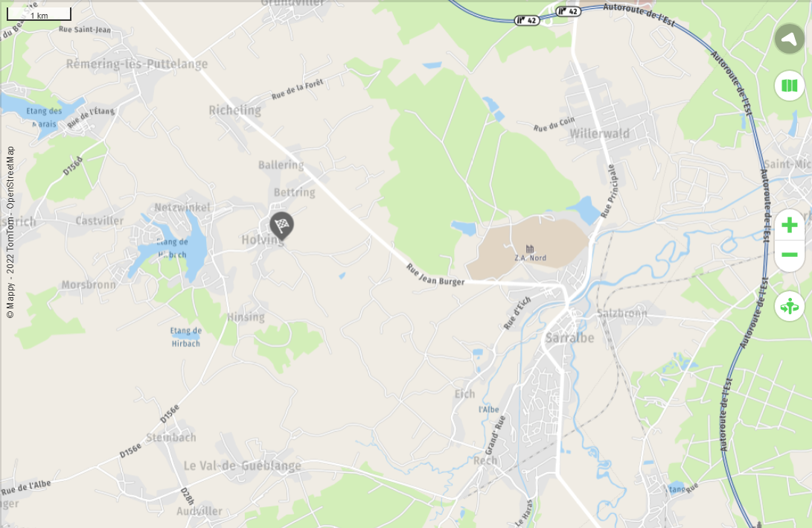Click the Etang de Hirbach lake label
The image size is (812, 528).
point(186,337)
